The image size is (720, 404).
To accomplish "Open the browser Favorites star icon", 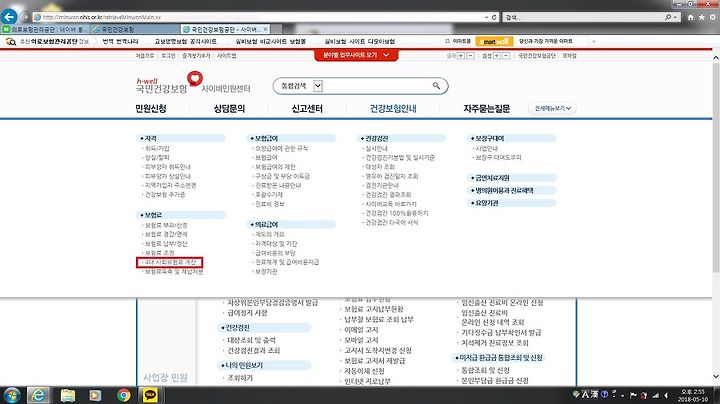I will pyautogui.click(x=702, y=17).
